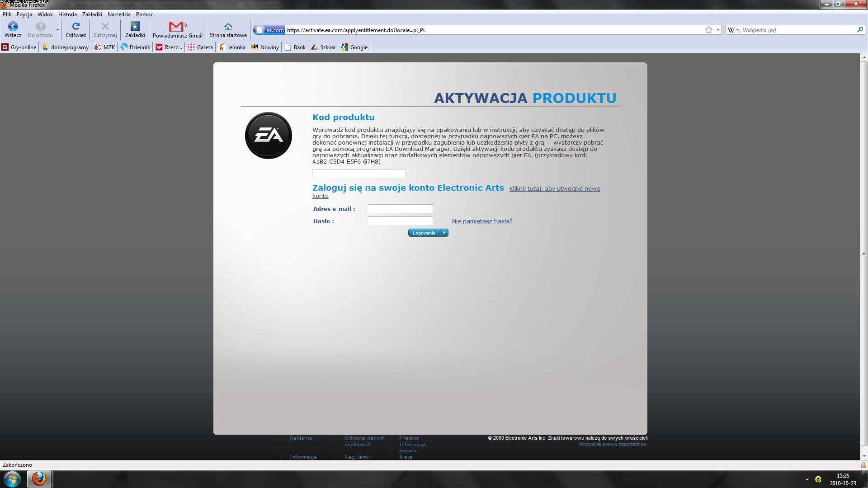Show hidden system tray icons arrow

807,479
